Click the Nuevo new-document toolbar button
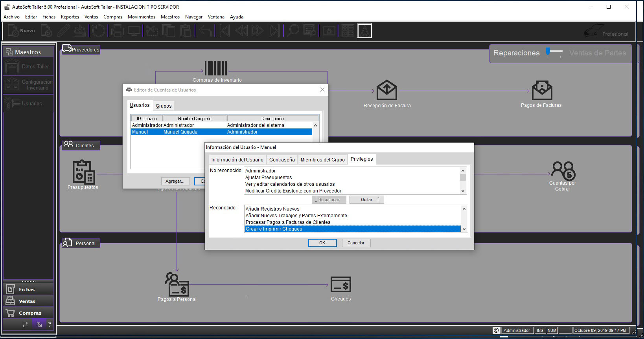The image size is (644, 339). [22, 31]
